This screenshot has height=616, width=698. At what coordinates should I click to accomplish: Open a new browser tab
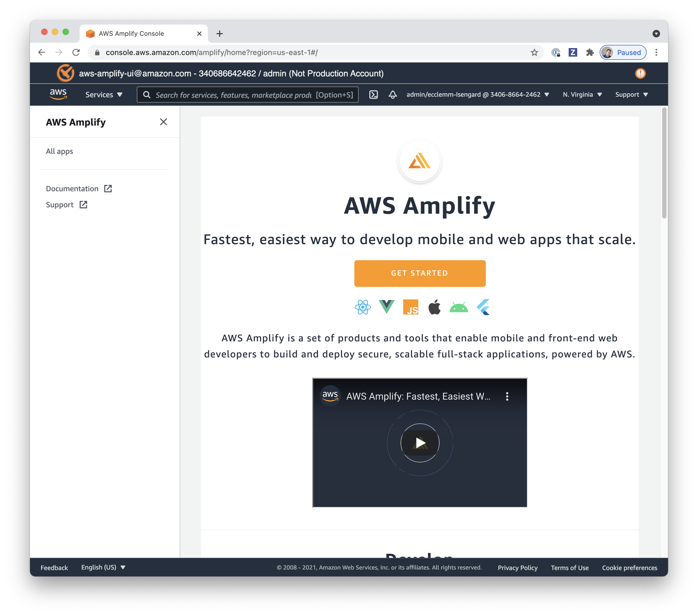click(x=220, y=33)
